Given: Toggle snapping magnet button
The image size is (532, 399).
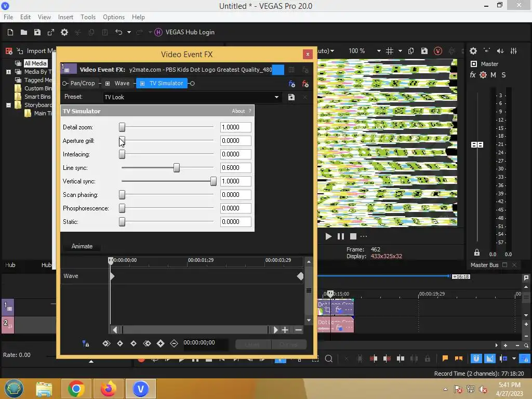Looking at the screenshot, I should tap(476, 358).
